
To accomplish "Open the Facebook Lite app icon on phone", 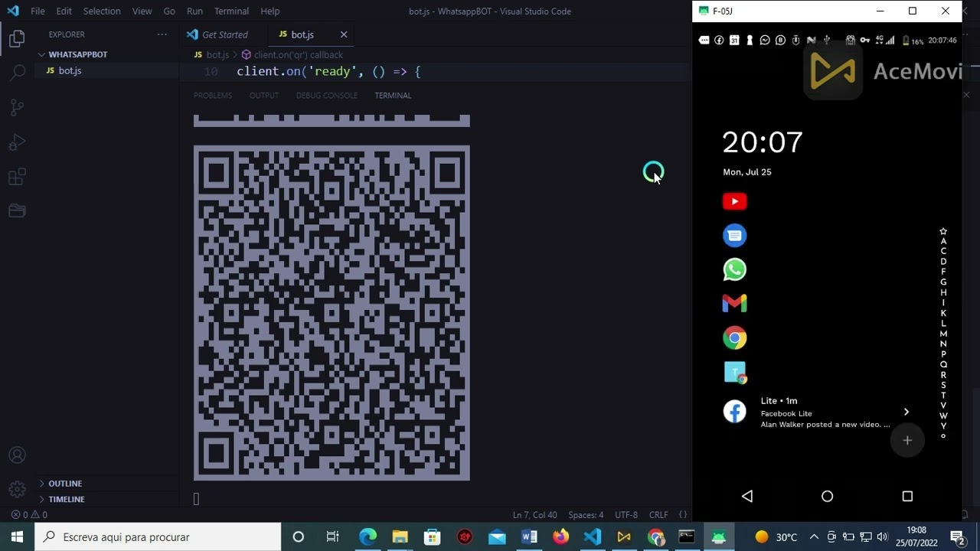I will [734, 412].
